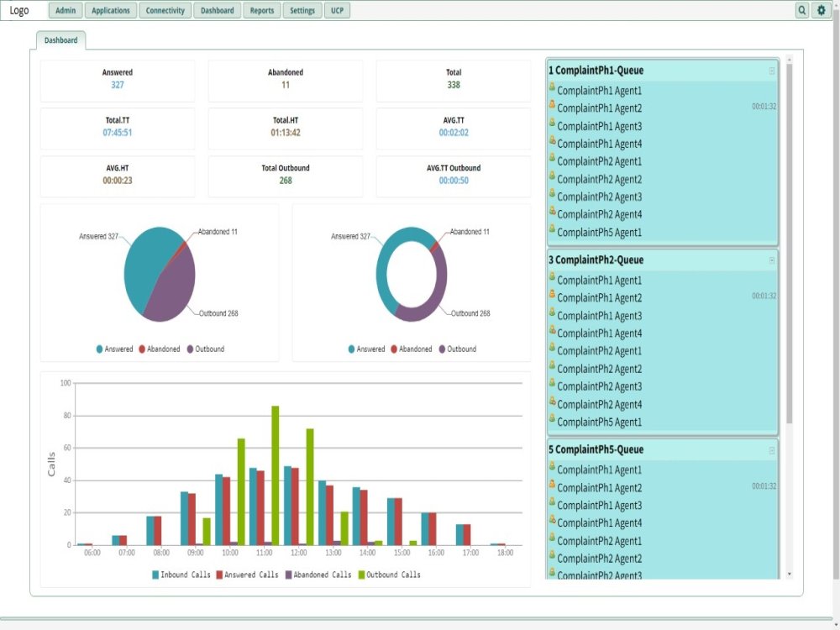Screen dimensions: 840x630
Task: Toggle Abandoned legend under the donut chart
Action: 412,349
